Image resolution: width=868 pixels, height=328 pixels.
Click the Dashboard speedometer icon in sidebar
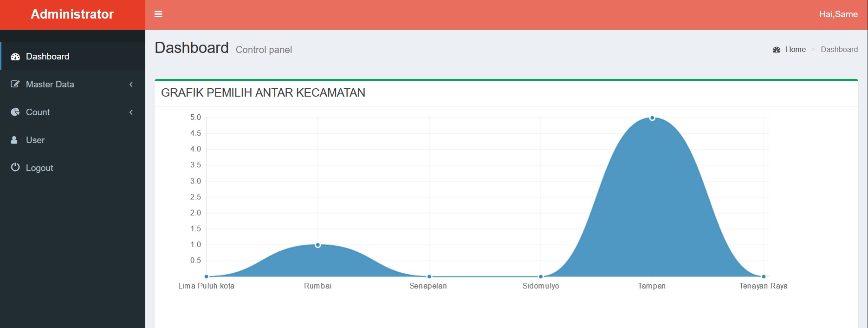pyautogui.click(x=15, y=57)
